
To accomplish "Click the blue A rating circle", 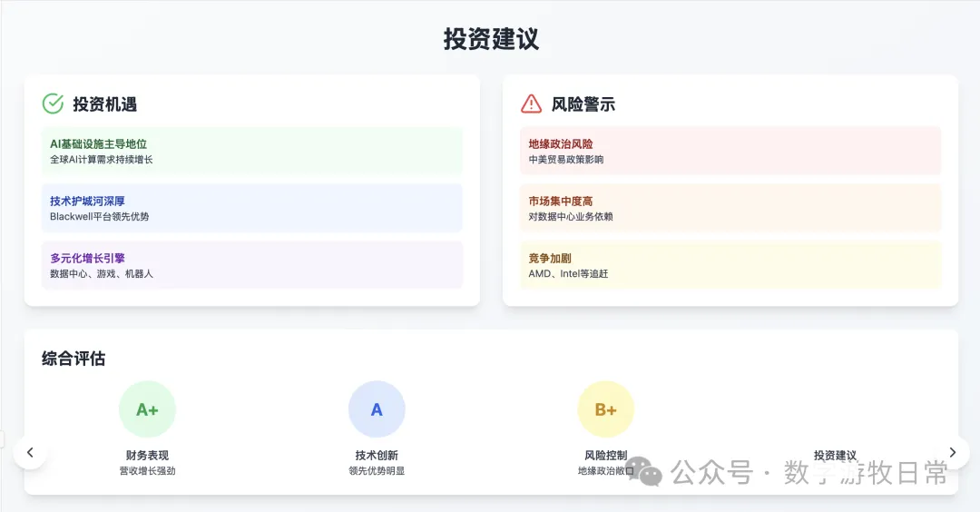I will coord(377,409).
